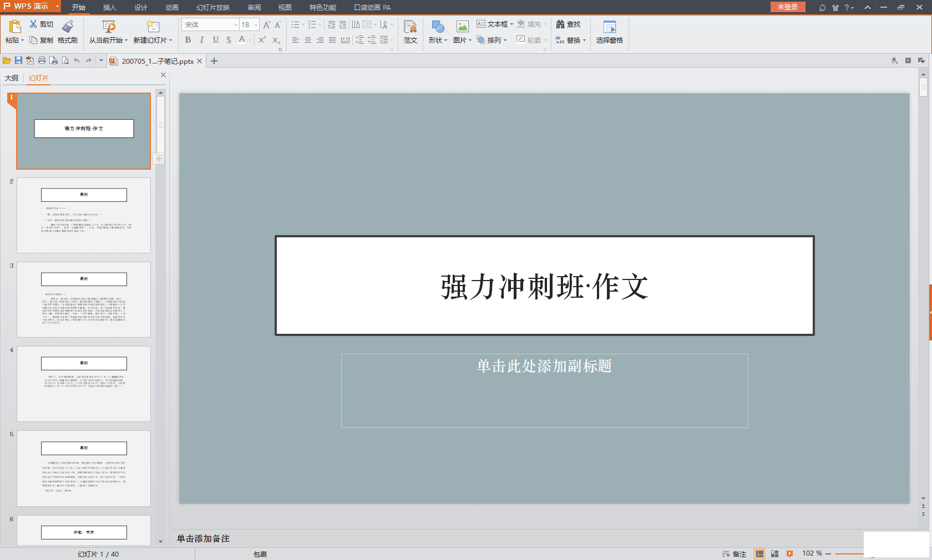The height and width of the screenshot is (560, 932).
Task: Click the Cut (剪切) scissors icon
Action: click(33, 24)
